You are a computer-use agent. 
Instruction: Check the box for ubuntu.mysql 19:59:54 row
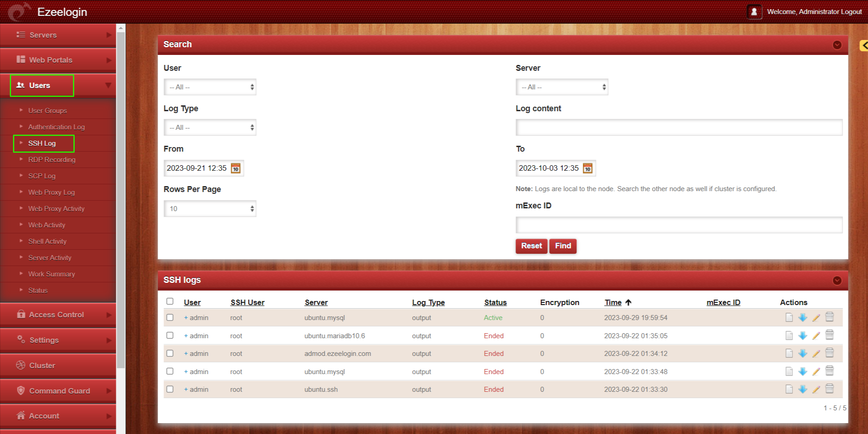170,317
